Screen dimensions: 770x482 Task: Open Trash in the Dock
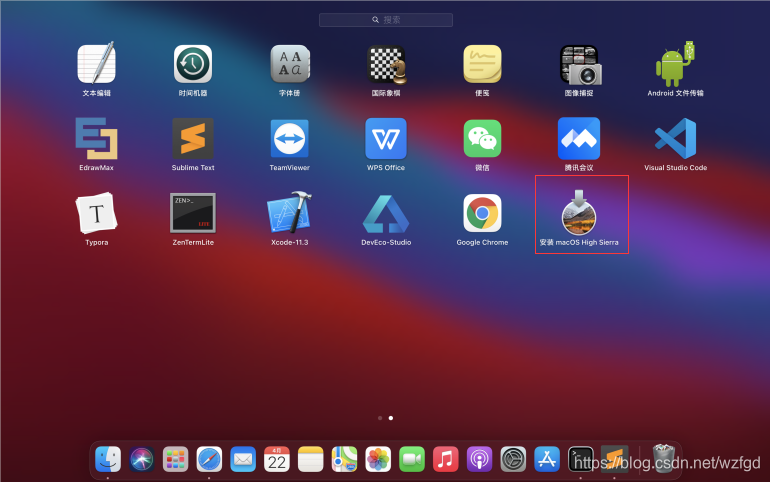point(664,458)
